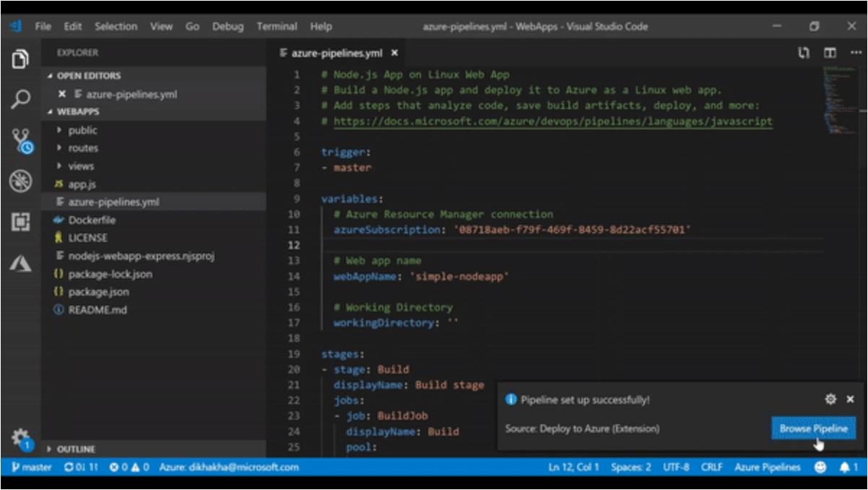Open errors and warnings status item
Viewport: 868px width, 490px height.
tap(129, 468)
